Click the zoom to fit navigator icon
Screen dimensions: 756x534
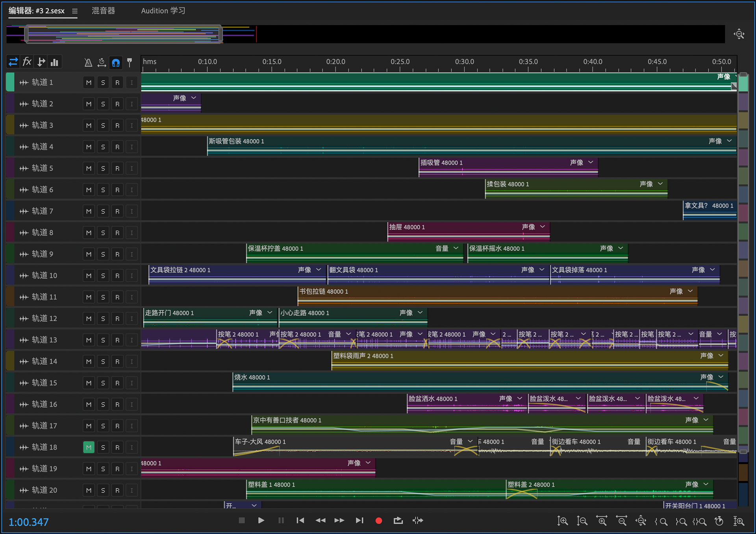(739, 34)
